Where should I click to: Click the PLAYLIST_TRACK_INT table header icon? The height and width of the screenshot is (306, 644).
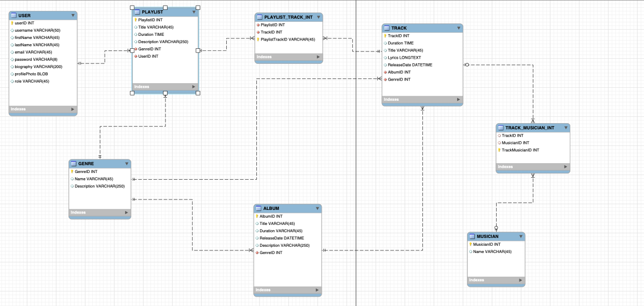[x=259, y=17]
